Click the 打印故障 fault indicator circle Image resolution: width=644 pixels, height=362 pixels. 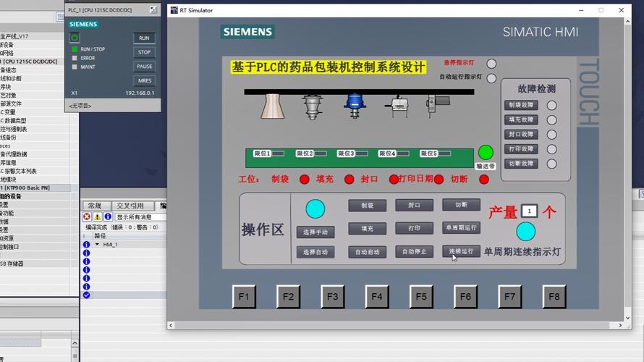point(551,149)
